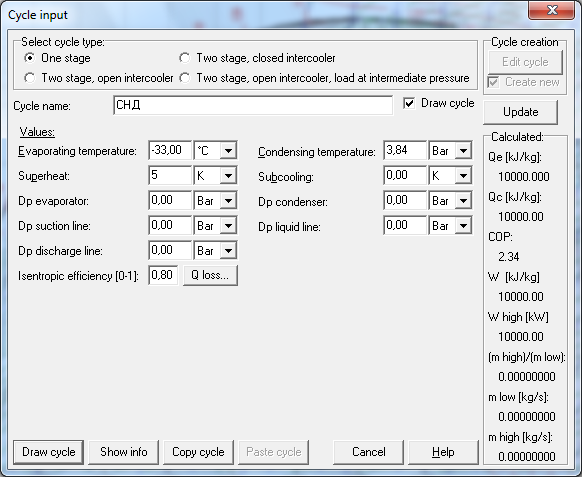The width and height of the screenshot is (582, 477).
Task: Open the Q loss... dialog
Action: click(210, 275)
